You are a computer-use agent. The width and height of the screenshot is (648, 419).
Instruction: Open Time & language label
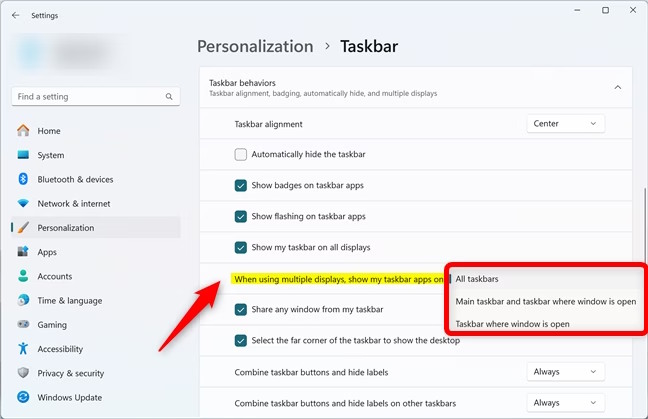(70, 300)
